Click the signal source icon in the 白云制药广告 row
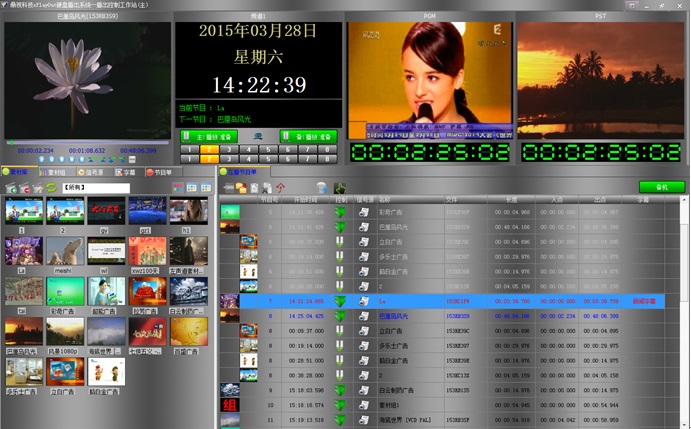The image size is (691, 429). 364,390
